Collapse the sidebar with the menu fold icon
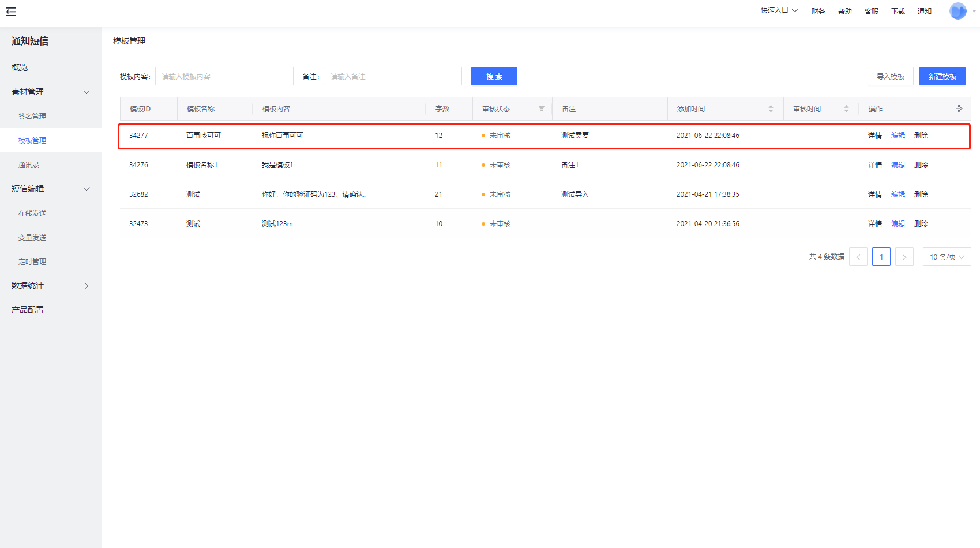Screen dimensions: 980x548 point(11,12)
